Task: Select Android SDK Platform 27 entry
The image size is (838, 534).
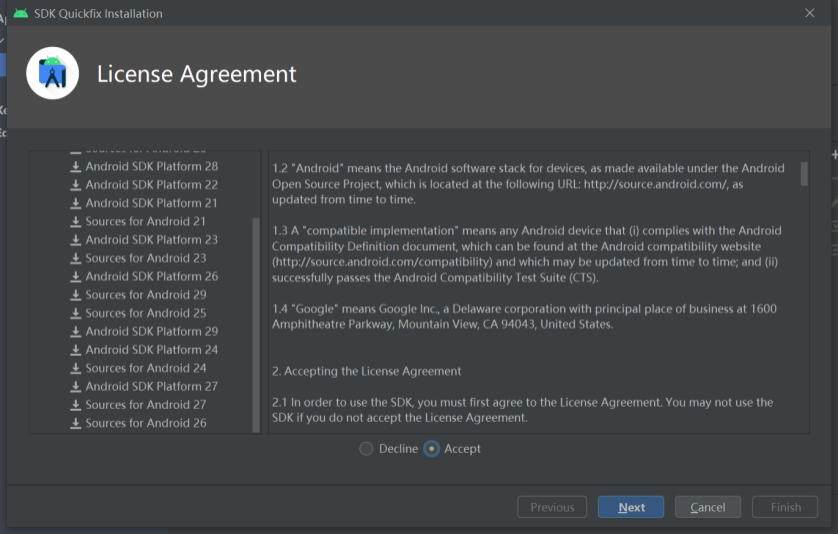Action: (151, 386)
